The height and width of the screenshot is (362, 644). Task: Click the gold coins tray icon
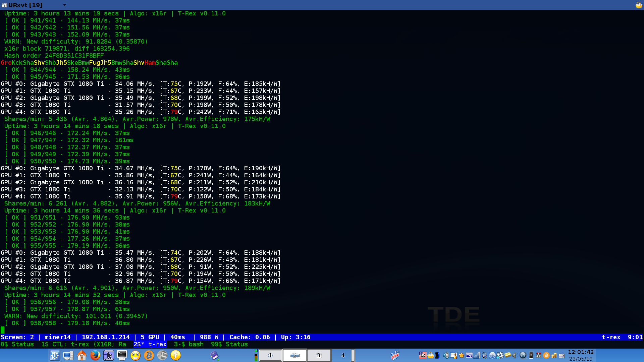(x=554, y=355)
